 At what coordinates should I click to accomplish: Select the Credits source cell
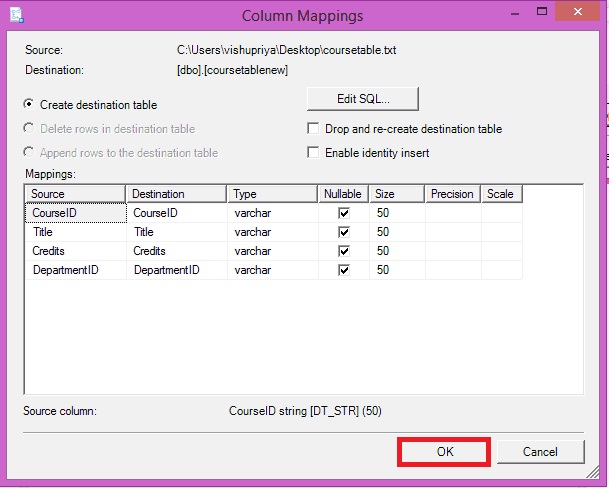(x=76, y=251)
